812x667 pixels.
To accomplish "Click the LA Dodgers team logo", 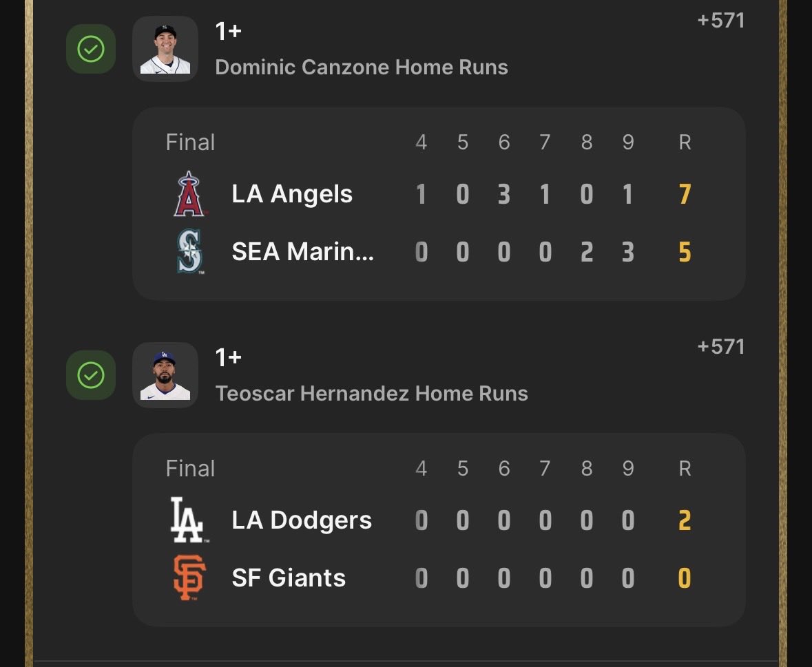I will click(x=188, y=520).
